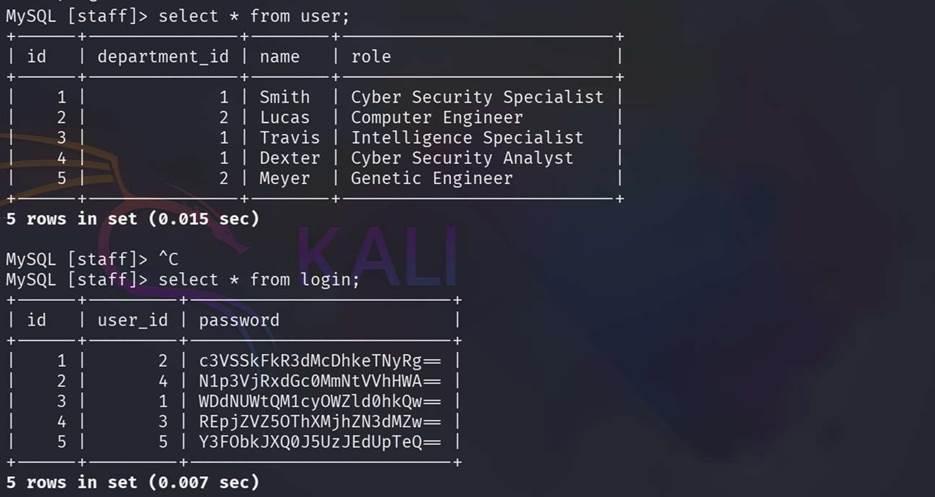The width and height of the screenshot is (935, 497).
Task: Click the name 'Smith' in user table
Action: [x=285, y=97]
